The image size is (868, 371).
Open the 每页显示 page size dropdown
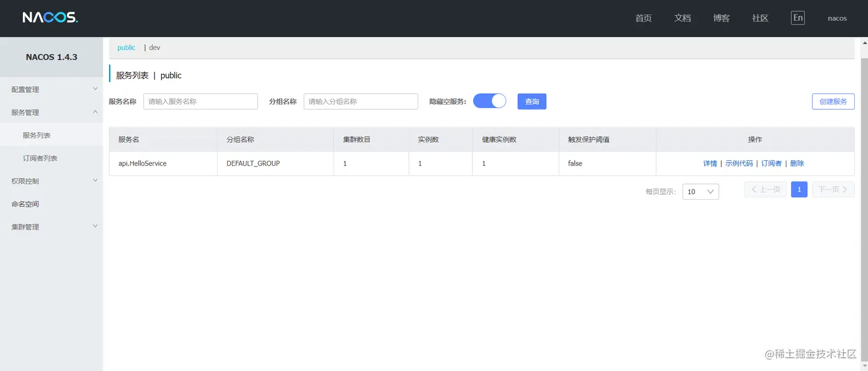click(700, 191)
